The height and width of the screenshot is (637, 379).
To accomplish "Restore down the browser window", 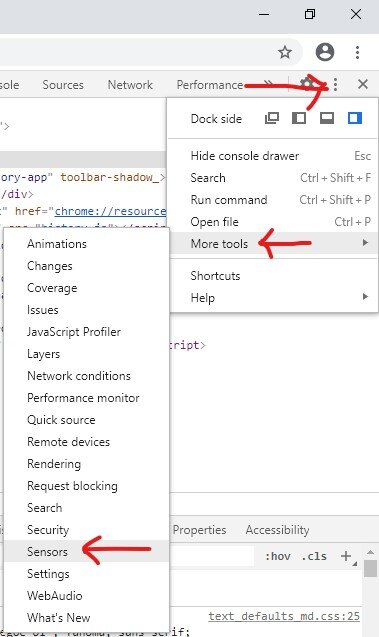I will pyautogui.click(x=310, y=14).
